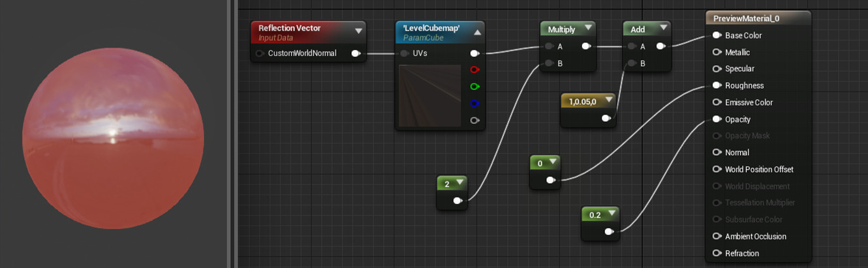Click the output pin of the 2 constant node

(x=457, y=201)
